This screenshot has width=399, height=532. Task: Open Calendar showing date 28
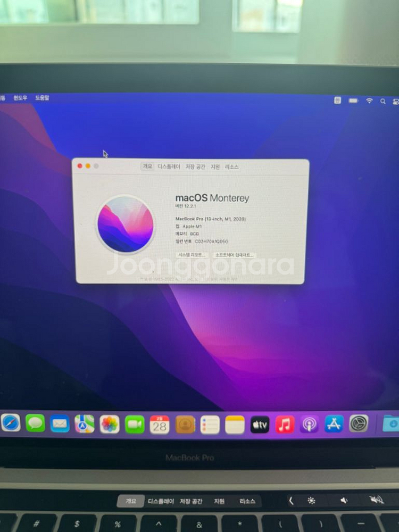(x=160, y=425)
